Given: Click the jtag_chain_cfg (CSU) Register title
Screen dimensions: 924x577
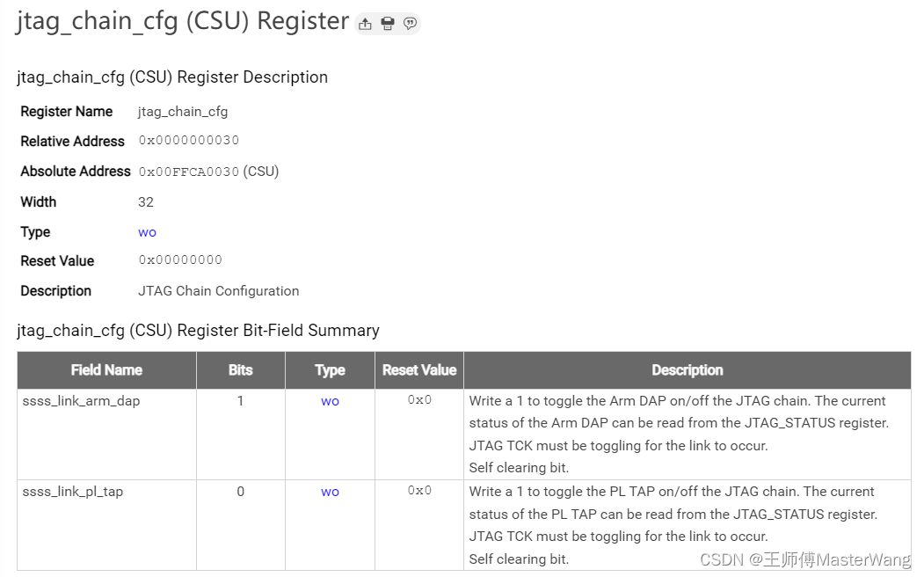Looking at the screenshot, I should pyautogui.click(x=180, y=21).
